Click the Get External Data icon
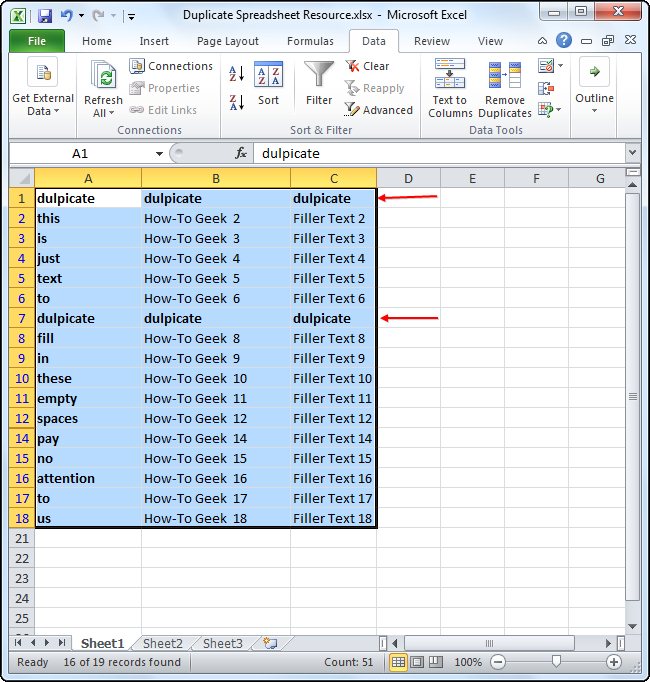Screen dimensions: 650x682 click(x=43, y=72)
